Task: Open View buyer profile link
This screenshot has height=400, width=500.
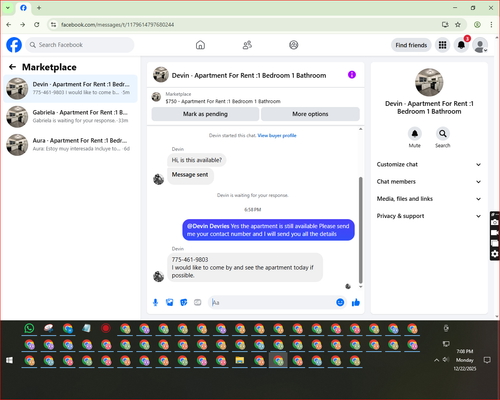Action: pyautogui.click(x=277, y=135)
